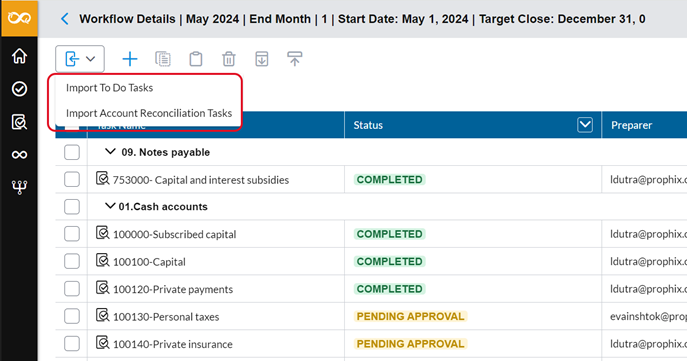687x361 pixels.
Task: Click PENDING APPROVAL status of 100130-Personal taxes
Action: tap(411, 316)
